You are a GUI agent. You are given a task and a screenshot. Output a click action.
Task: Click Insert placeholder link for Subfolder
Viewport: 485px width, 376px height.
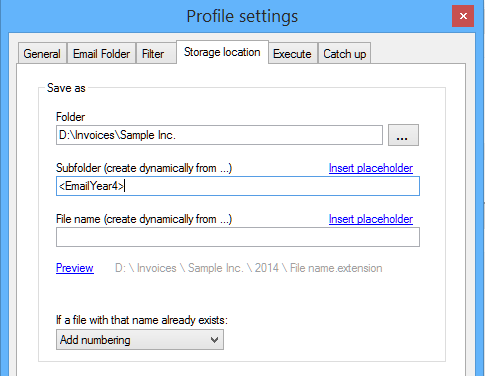[x=371, y=168]
